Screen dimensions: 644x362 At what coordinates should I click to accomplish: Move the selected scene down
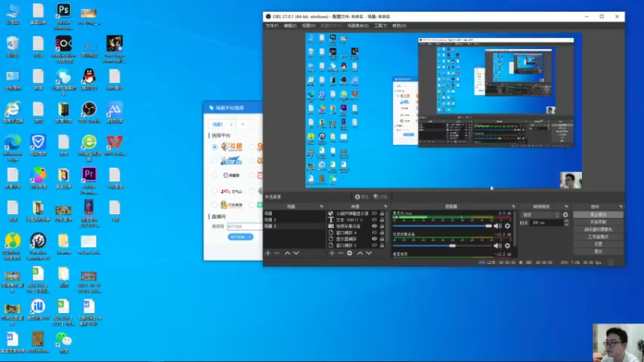[296, 253]
